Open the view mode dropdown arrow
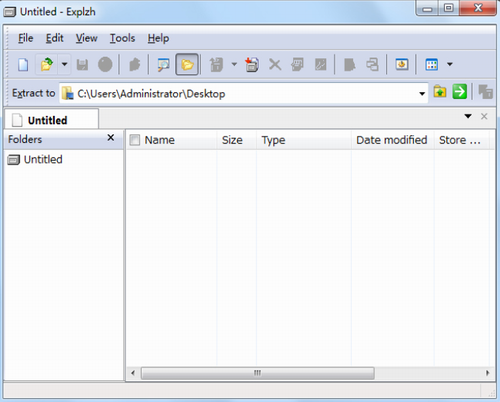Viewport: 500px width, 402px height. pyautogui.click(x=450, y=64)
